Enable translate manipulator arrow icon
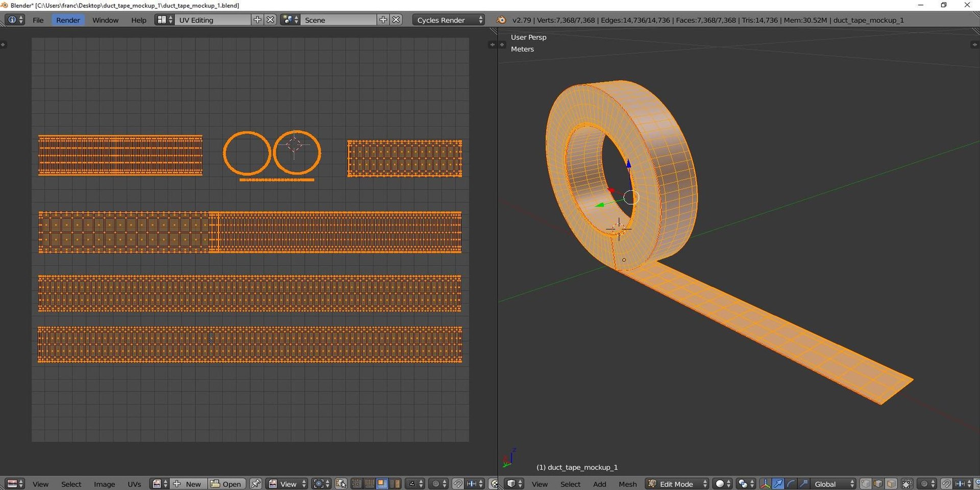980x490 pixels. (778, 484)
